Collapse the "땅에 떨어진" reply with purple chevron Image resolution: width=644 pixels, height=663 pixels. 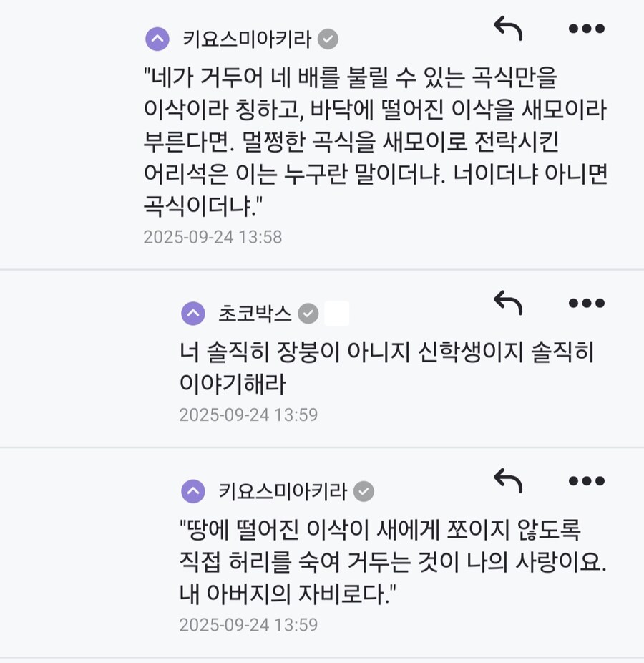pyautogui.click(x=193, y=491)
